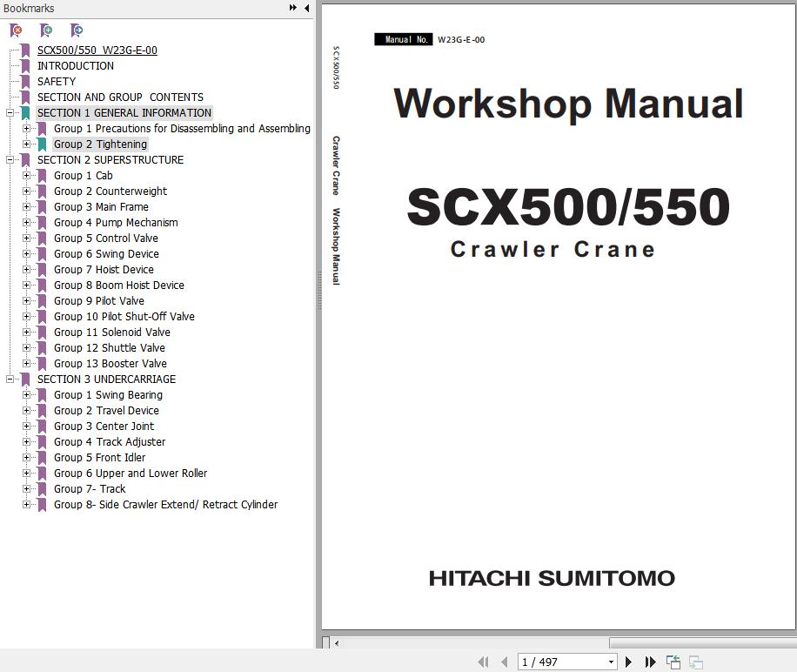Image resolution: width=797 pixels, height=672 pixels.
Task: Expand Group 7 Hoist Device
Action: pyautogui.click(x=26, y=270)
